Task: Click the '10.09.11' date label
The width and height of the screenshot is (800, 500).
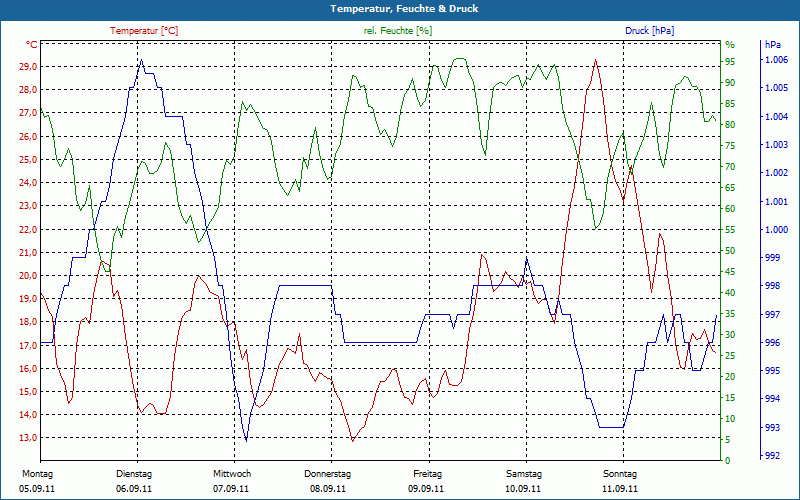Action: coord(523,489)
